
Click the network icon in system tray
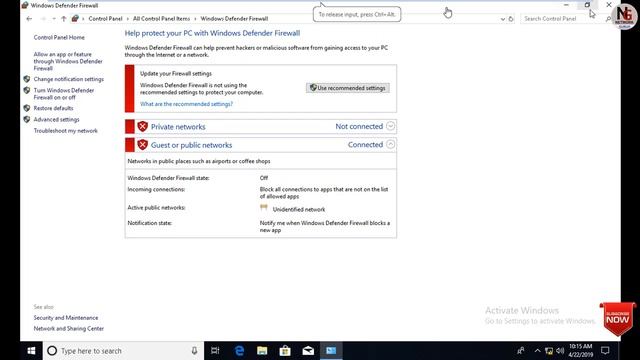(x=549, y=351)
